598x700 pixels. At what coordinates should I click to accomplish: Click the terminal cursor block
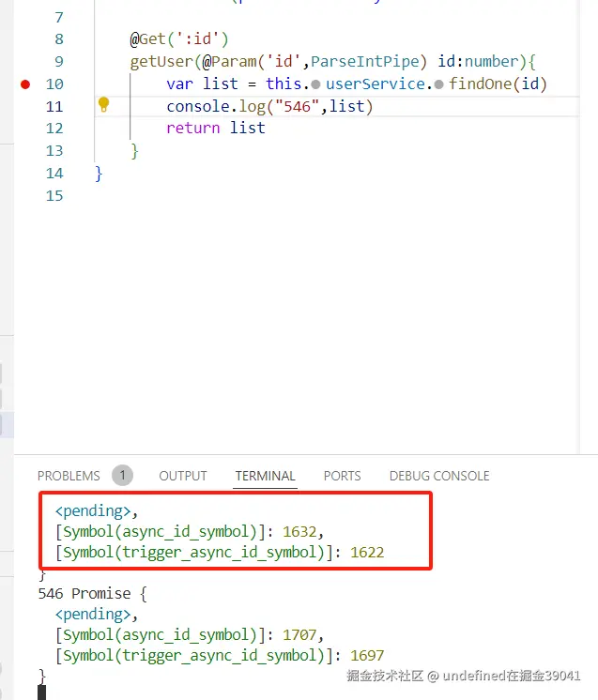click(41, 692)
